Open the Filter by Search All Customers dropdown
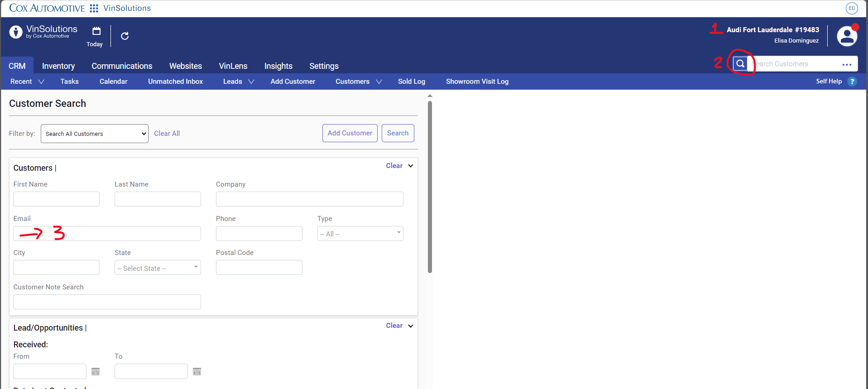868x389 pixels. point(95,134)
